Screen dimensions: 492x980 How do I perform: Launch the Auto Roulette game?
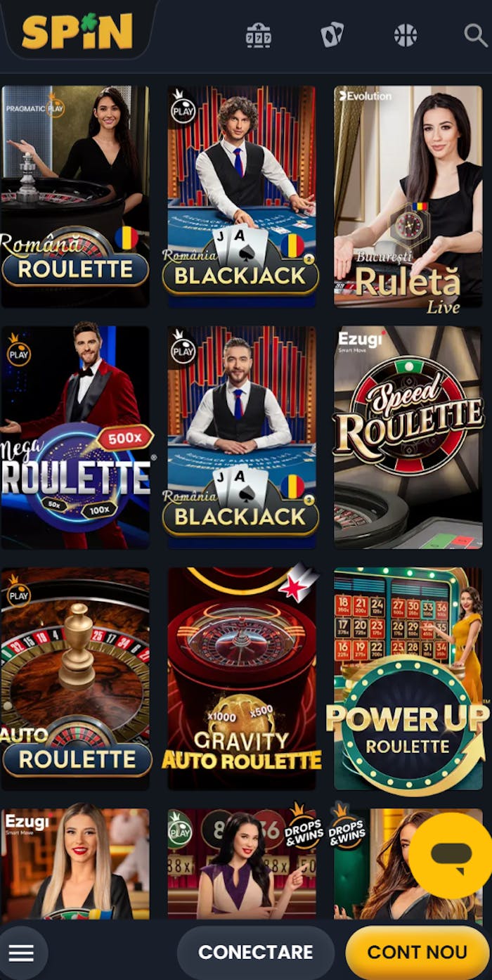point(75,679)
